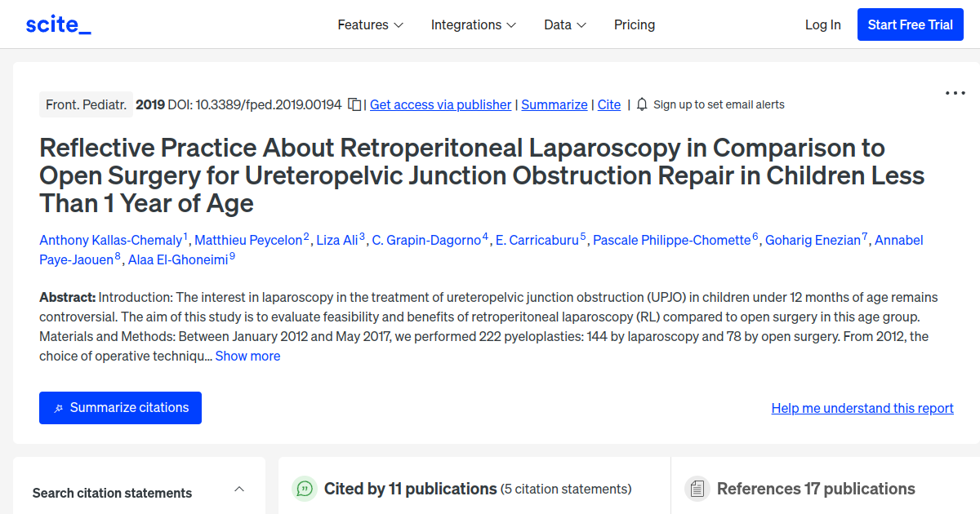Open Get access via publisher link

tap(440, 104)
